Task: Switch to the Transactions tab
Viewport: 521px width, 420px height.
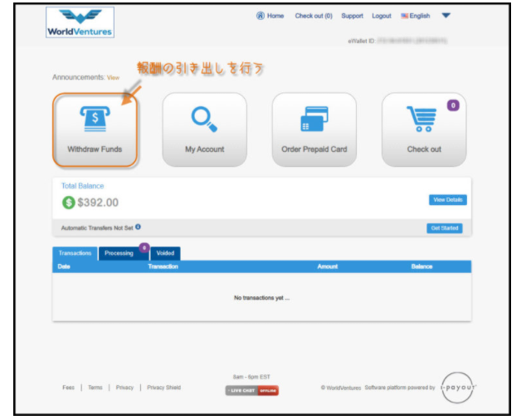Action: (x=75, y=253)
